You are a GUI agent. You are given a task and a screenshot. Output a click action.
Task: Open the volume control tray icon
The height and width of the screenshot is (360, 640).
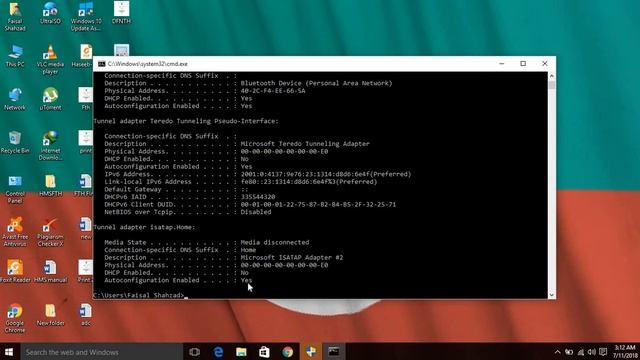[x=592, y=352]
